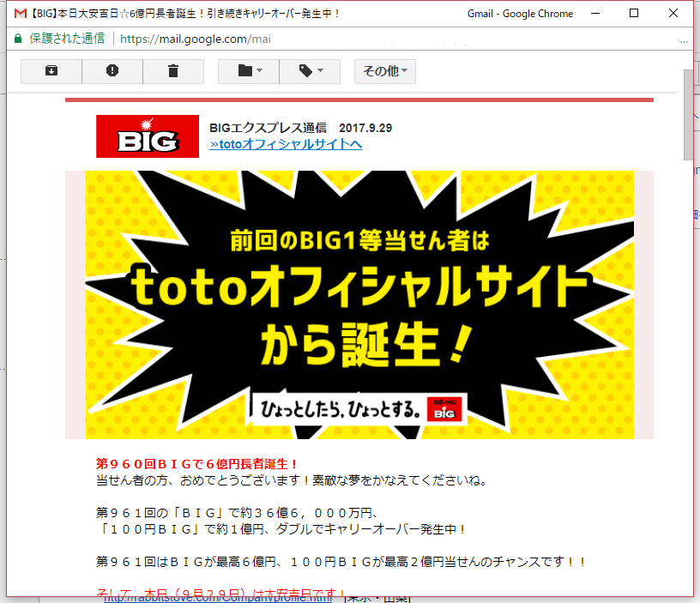Select the 第９６０回ＢＩＧで６億円長者誕生！ heading
The width and height of the screenshot is (700, 603).
coord(197,464)
